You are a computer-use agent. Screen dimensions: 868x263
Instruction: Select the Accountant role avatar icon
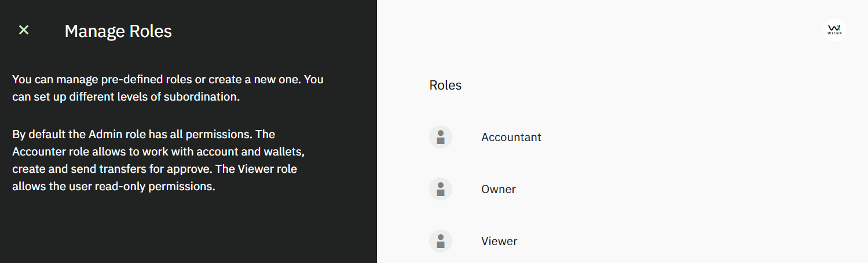pos(441,137)
